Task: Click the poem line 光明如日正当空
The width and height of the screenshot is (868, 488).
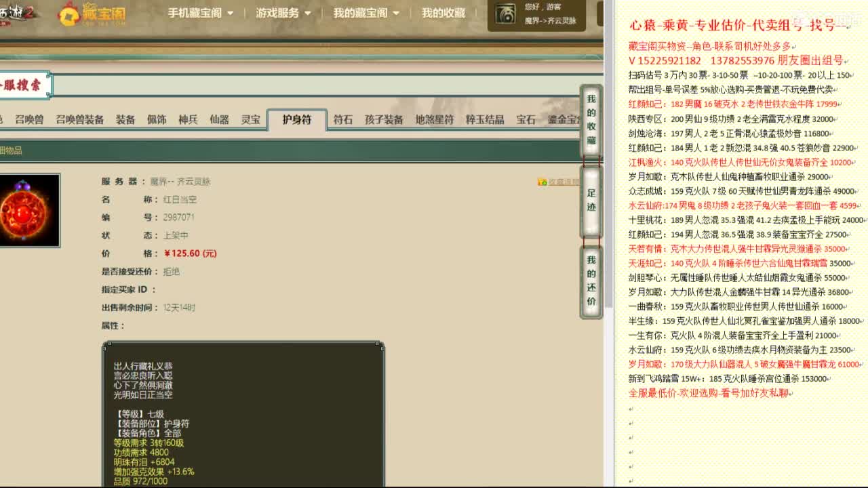Action: (x=143, y=394)
